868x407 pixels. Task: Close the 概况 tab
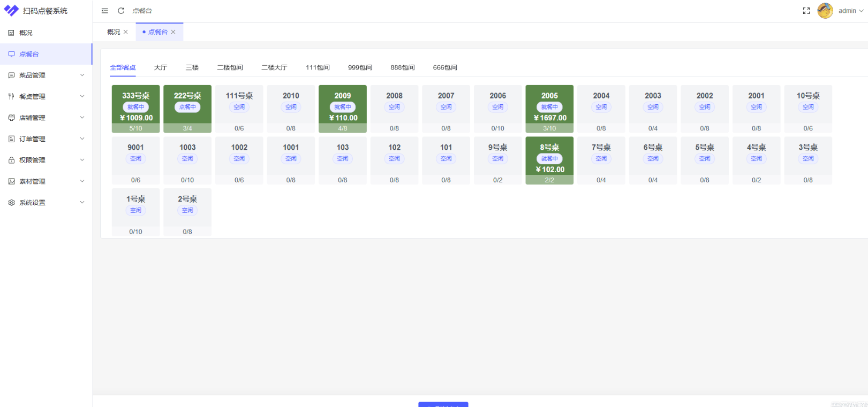click(126, 32)
